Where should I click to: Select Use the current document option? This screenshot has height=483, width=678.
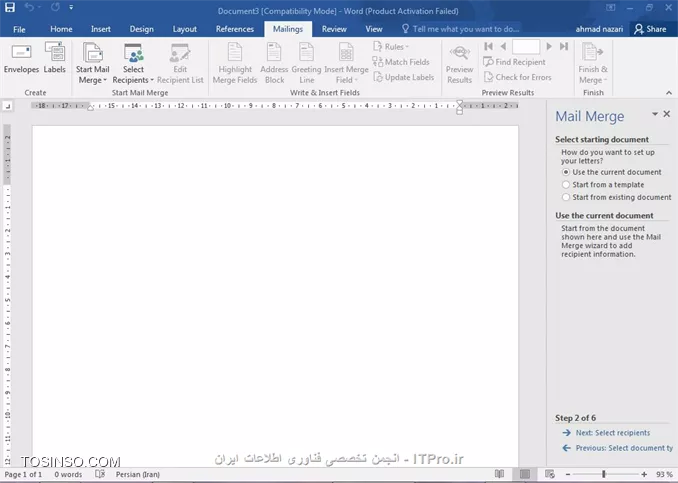pyautogui.click(x=611, y=172)
